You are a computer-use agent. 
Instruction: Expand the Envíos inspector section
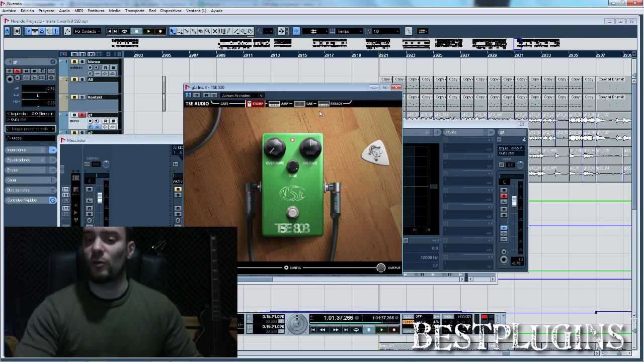(31, 170)
